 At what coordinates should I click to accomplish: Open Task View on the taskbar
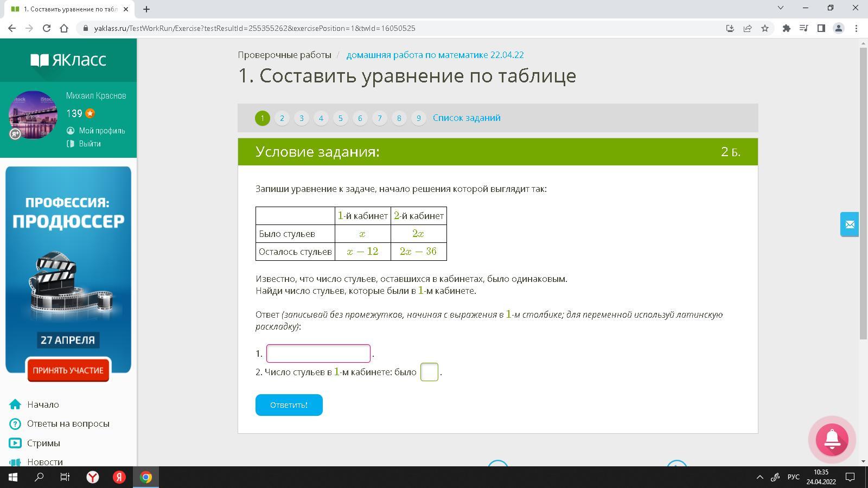65,477
